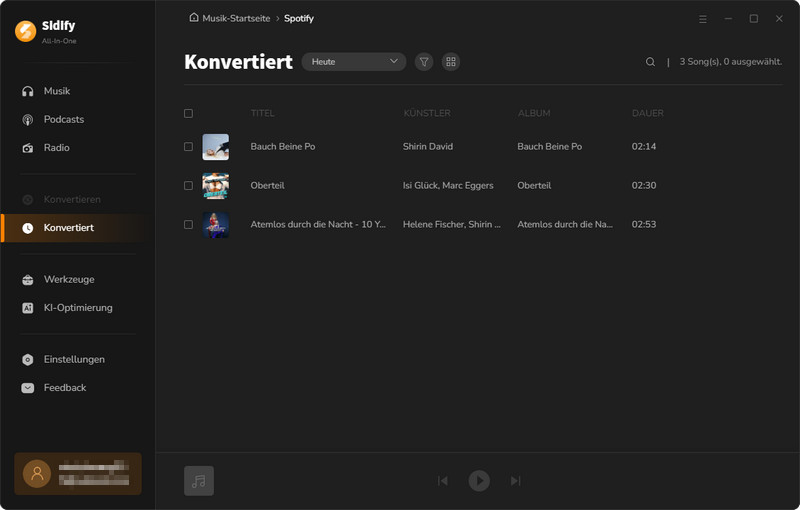Click artist Helene Fischer, Shirin ...

(452, 224)
